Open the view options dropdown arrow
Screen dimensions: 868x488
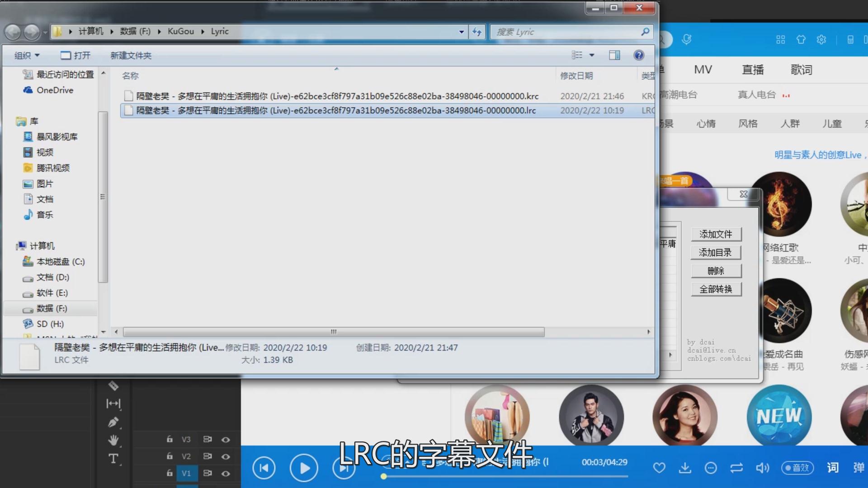point(592,55)
